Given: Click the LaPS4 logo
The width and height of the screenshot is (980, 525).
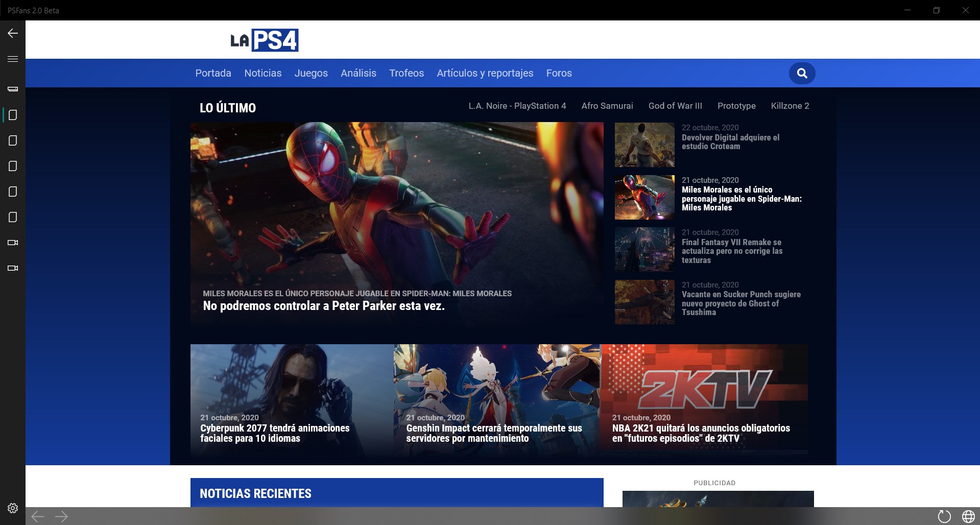Looking at the screenshot, I should pyautogui.click(x=264, y=40).
